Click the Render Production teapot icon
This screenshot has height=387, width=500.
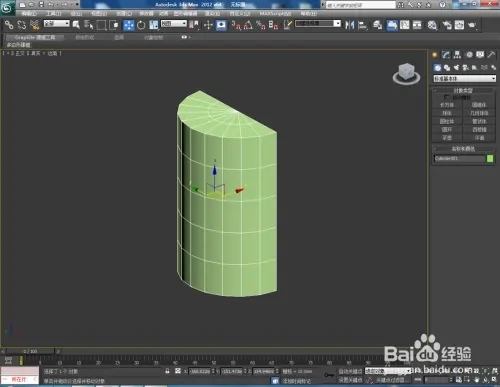(x=472, y=25)
